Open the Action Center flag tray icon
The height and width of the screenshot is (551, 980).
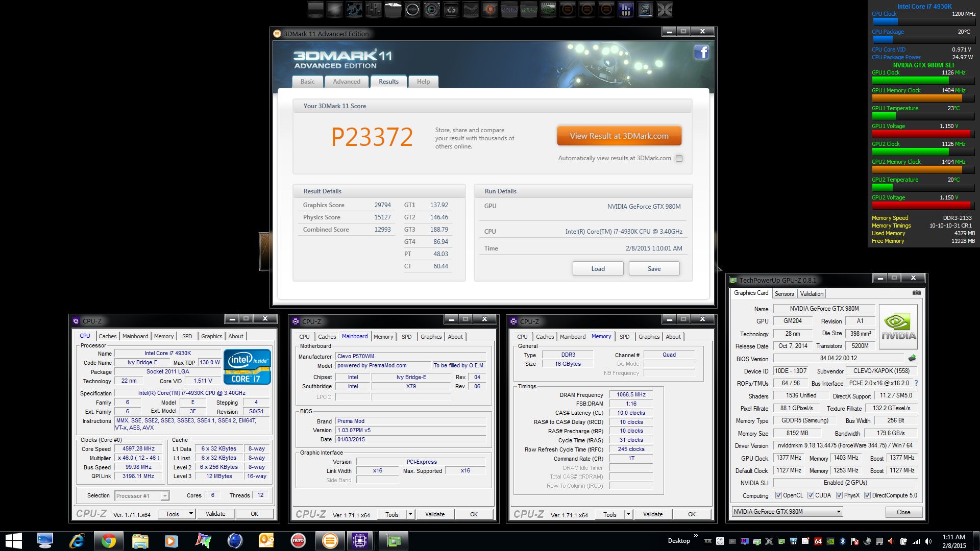854,541
